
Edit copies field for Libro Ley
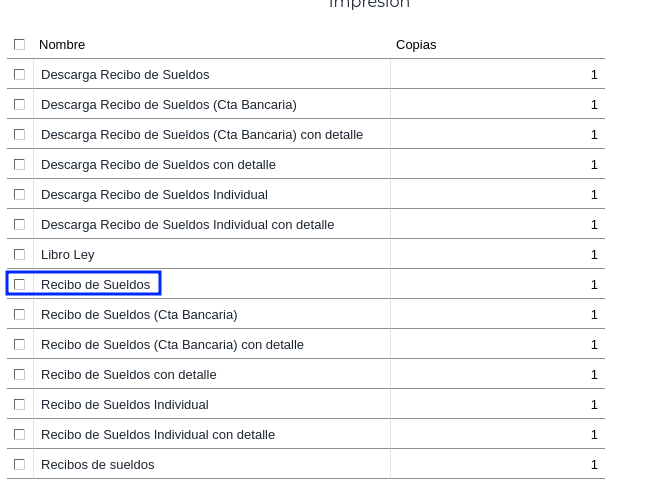pos(497,255)
